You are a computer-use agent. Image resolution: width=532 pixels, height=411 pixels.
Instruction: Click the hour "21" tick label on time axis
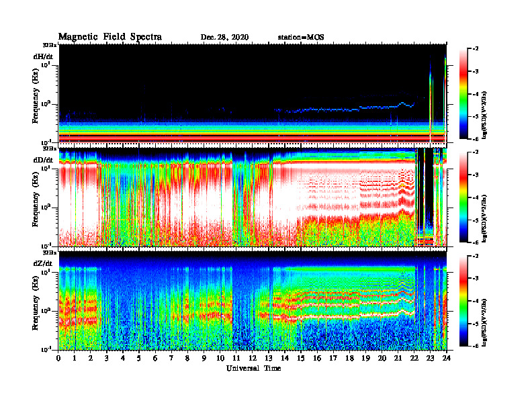click(398, 359)
